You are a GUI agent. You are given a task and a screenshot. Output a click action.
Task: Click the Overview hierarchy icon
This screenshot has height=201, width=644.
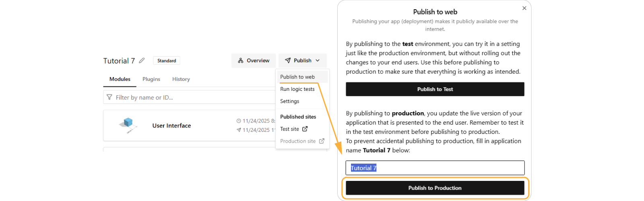point(241,61)
